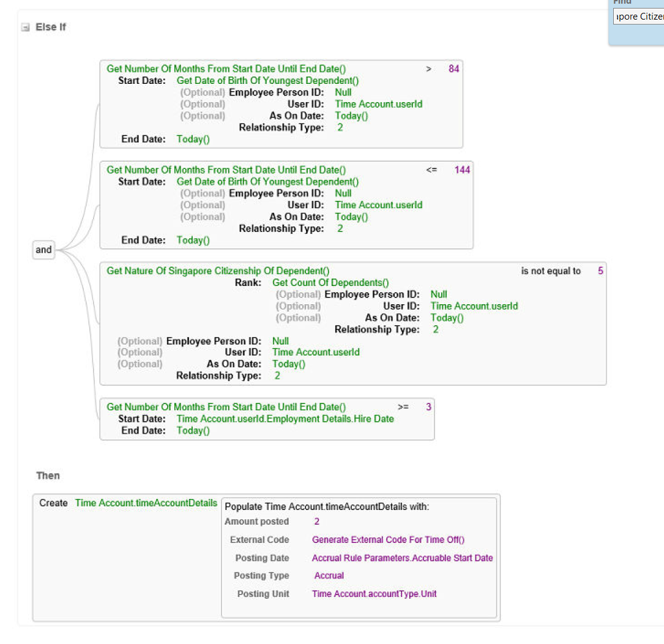Screen dimensions: 664x644
Task: Open the function in the condition compared to 84
Action: pos(226,69)
